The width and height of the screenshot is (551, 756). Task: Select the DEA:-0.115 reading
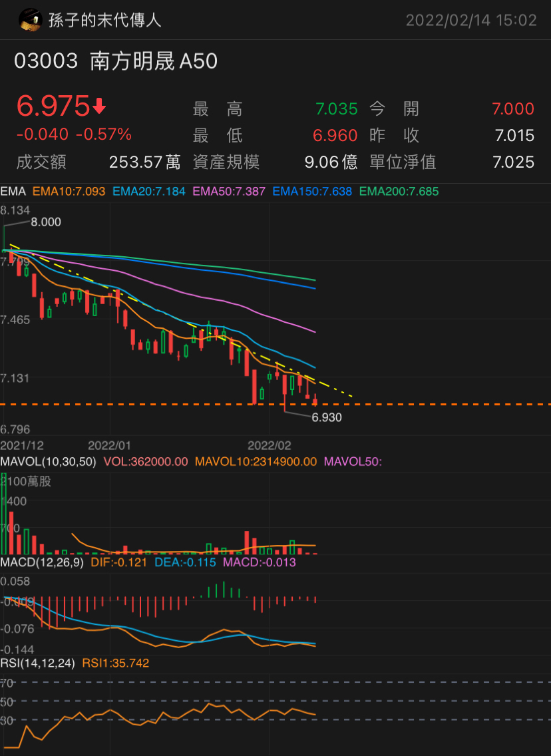pyautogui.click(x=185, y=562)
